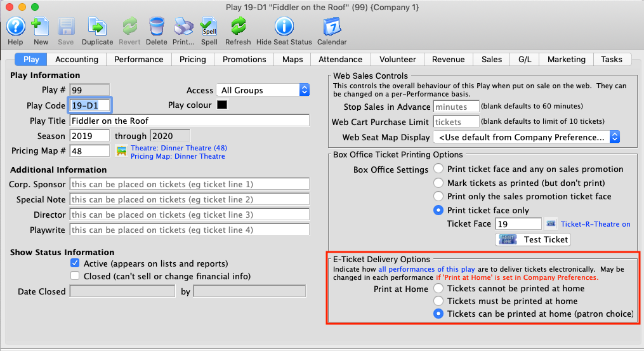Run the Spell check icon
The image size is (644, 351).
(209, 27)
